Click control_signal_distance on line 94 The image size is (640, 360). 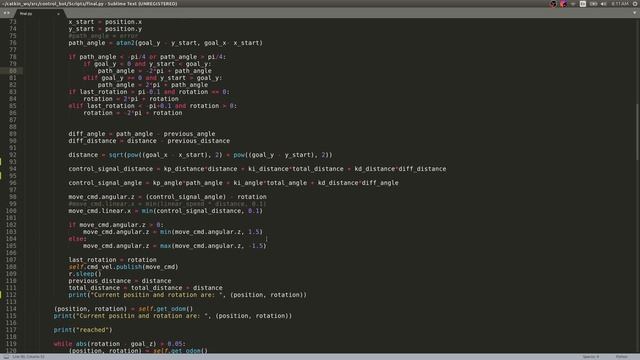click(x=110, y=169)
